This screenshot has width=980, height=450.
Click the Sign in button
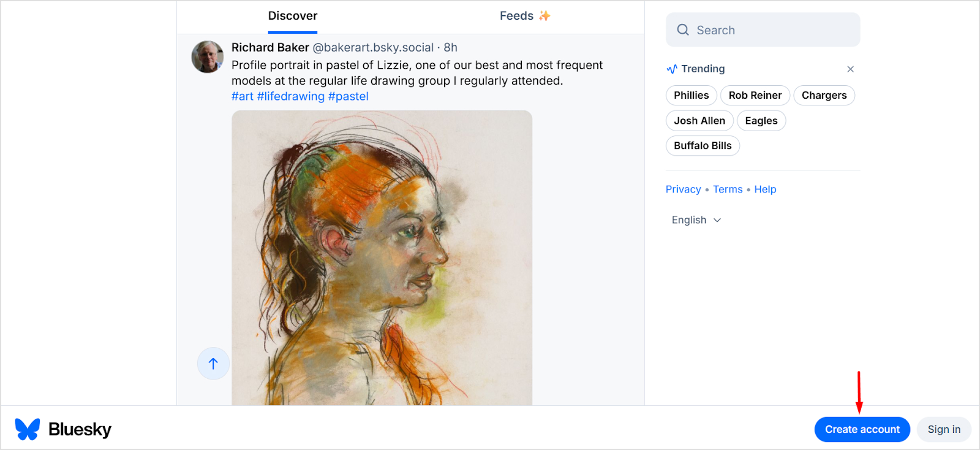[943, 429]
